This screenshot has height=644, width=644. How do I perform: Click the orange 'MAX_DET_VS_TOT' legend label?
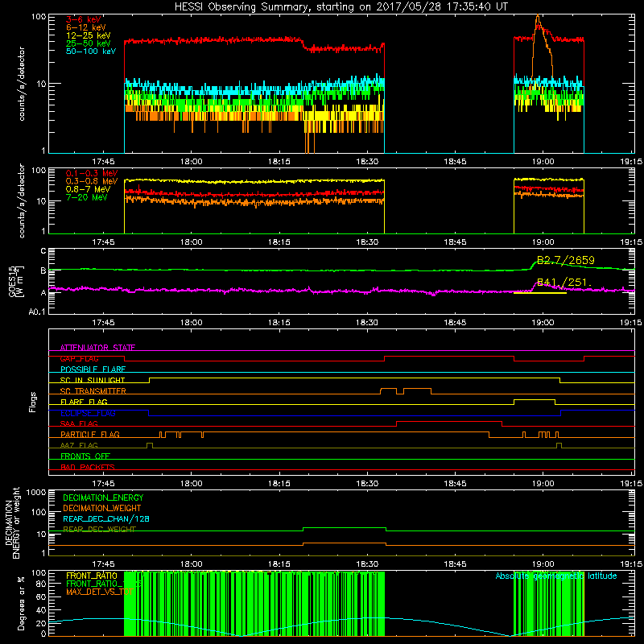pyautogui.click(x=99, y=592)
